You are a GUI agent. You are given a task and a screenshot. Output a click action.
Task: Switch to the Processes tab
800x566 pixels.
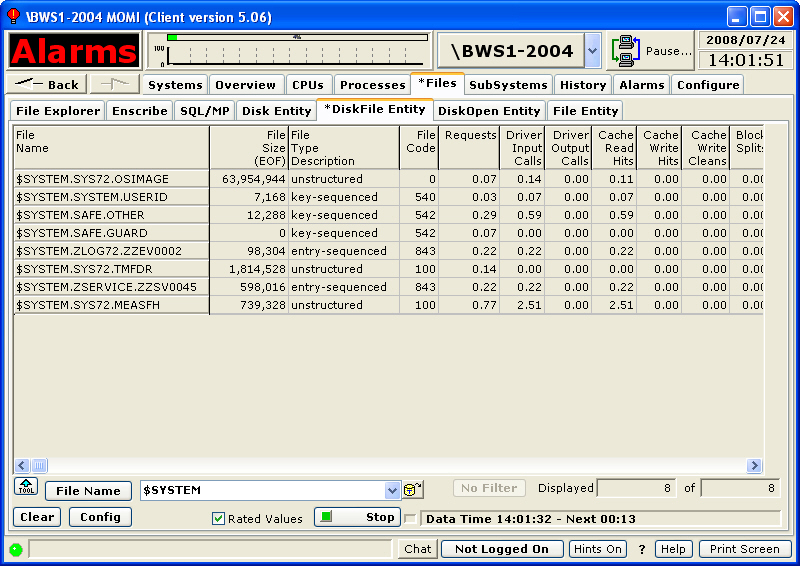coord(372,85)
